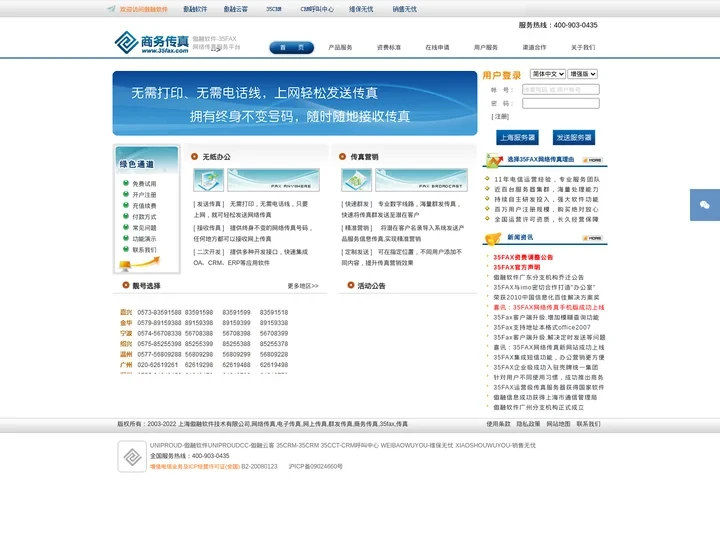Click the gray logo icon in the footer
This screenshot has width=720, height=540.
132,456
